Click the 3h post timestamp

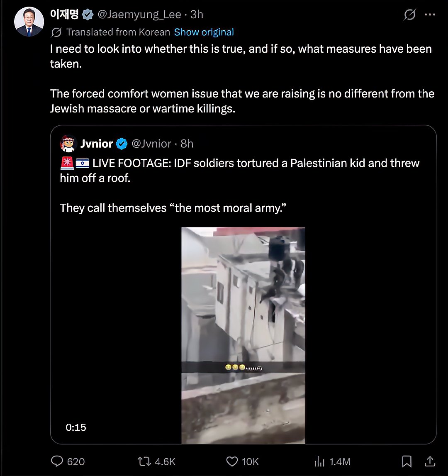click(197, 15)
